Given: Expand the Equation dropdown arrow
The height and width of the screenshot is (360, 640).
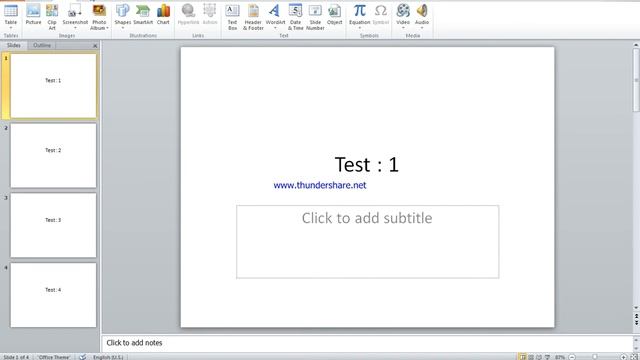Looking at the screenshot, I should coord(359,28).
